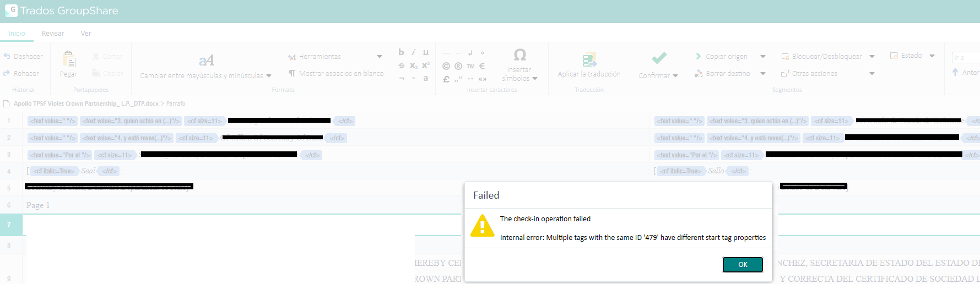Toggle underline formatting
980x284 pixels.
426,52
